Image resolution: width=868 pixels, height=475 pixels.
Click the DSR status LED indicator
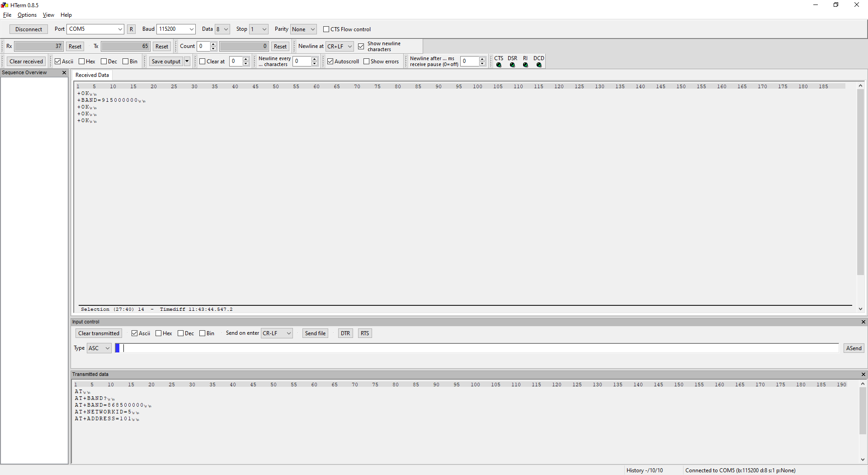coord(512,65)
